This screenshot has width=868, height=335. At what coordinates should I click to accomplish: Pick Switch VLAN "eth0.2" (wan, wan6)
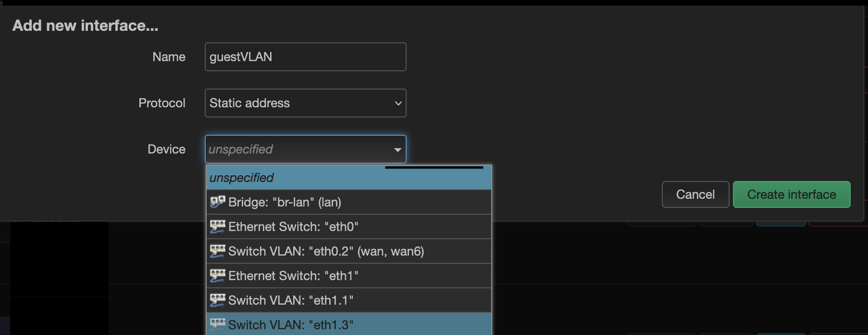tap(349, 251)
